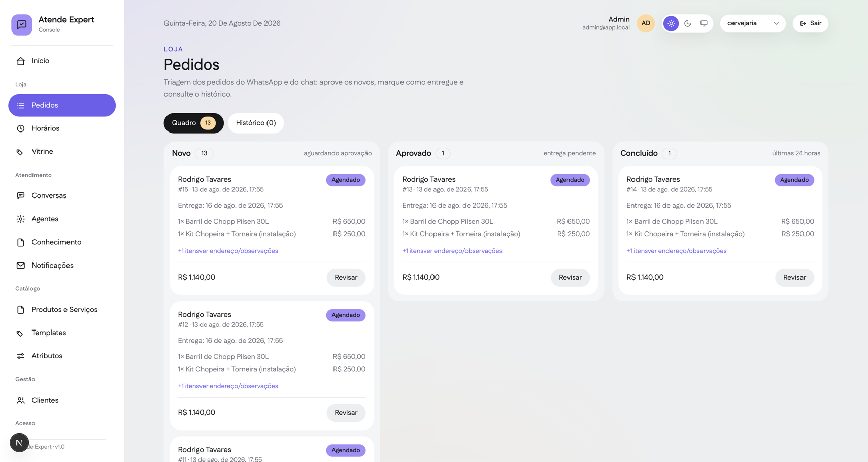The width and height of the screenshot is (868, 462).
Task: Click total R$ 1.140,00 on order #15
Action: (196, 278)
